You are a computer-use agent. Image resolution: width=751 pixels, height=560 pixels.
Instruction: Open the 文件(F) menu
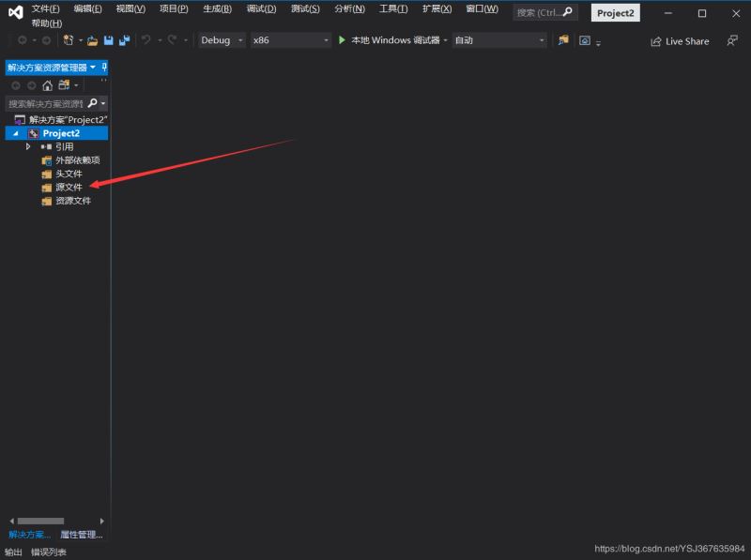point(45,9)
